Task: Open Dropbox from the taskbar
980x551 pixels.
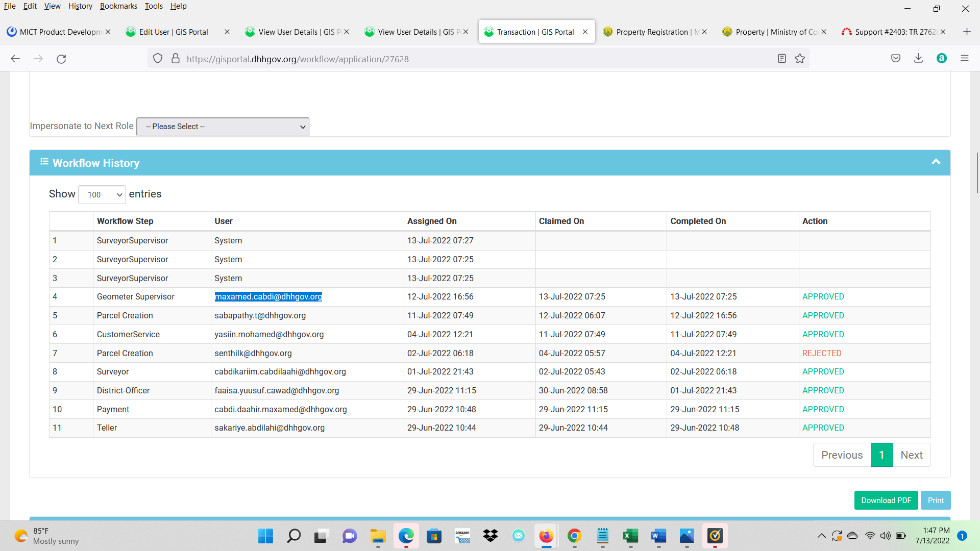Action: (491, 536)
